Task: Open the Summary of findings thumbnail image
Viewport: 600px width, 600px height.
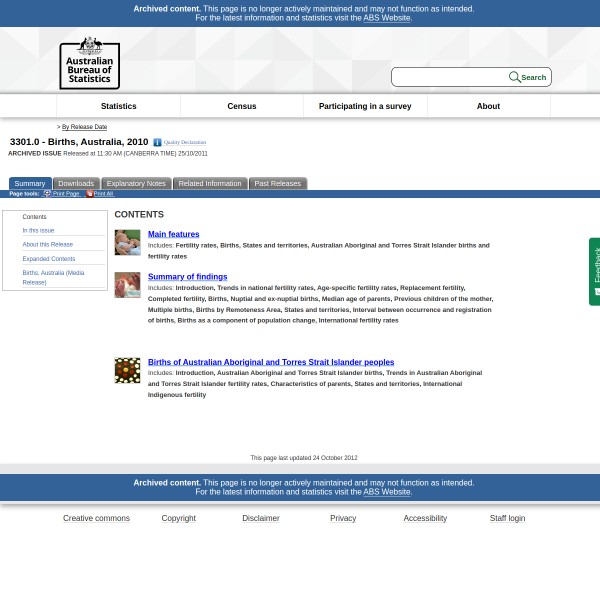Action: pyautogui.click(x=127, y=285)
